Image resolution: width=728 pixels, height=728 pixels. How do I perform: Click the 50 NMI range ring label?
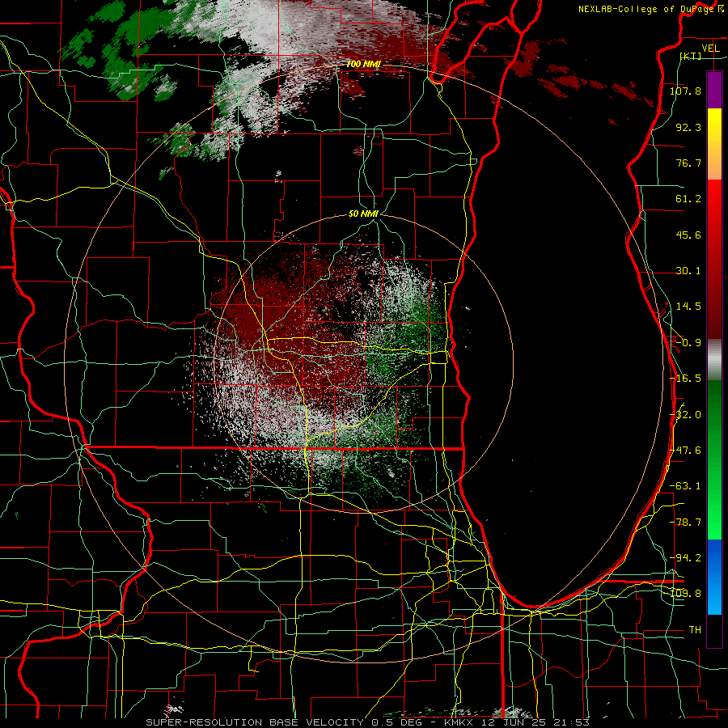363,214
